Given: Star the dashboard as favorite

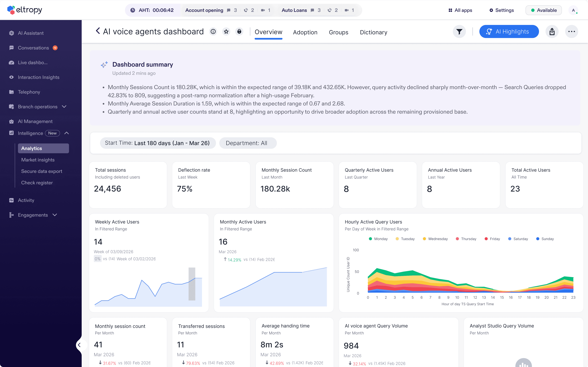Looking at the screenshot, I should coord(226,32).
